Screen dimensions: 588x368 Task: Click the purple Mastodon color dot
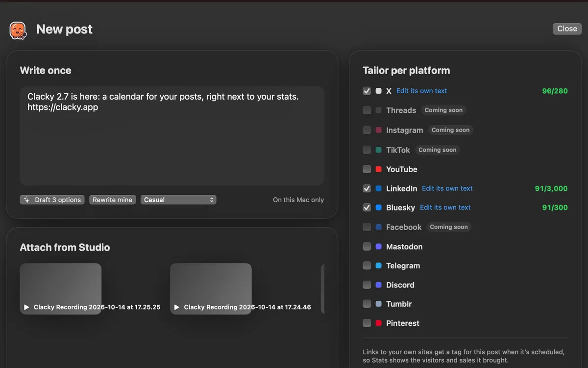click(x=379, y=246)
